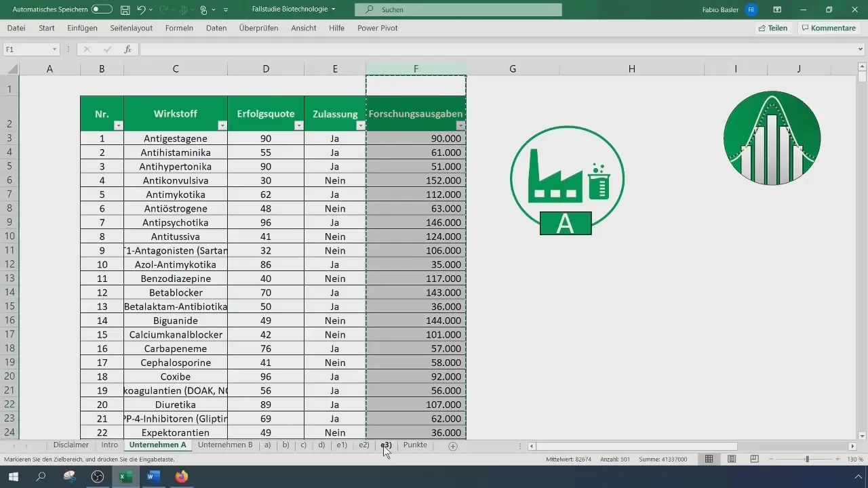868x488 pixels.
Task: Add a new sheet with the plus icon
Action: coord(453,446)
